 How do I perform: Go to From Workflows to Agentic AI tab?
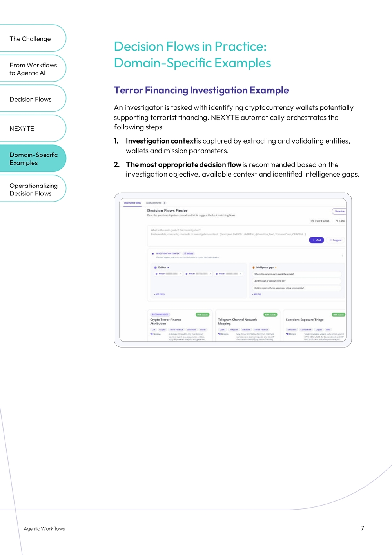[33, 69]
